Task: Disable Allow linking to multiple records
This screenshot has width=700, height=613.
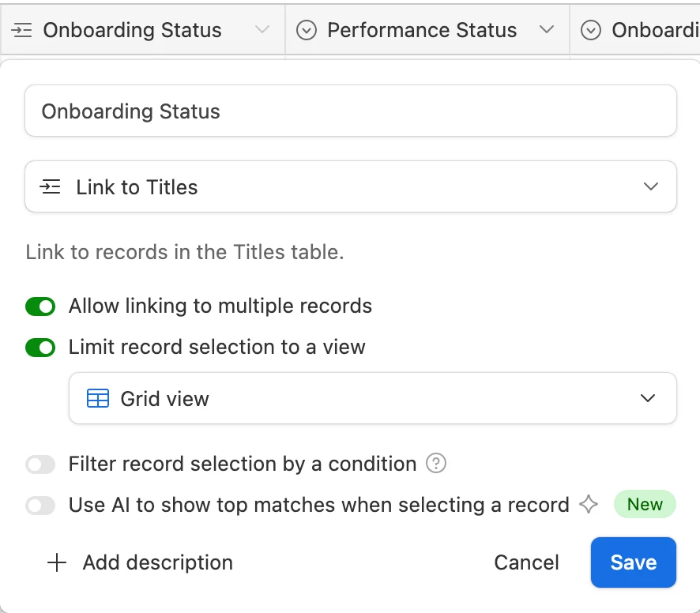Action: (x=40, y=306)
